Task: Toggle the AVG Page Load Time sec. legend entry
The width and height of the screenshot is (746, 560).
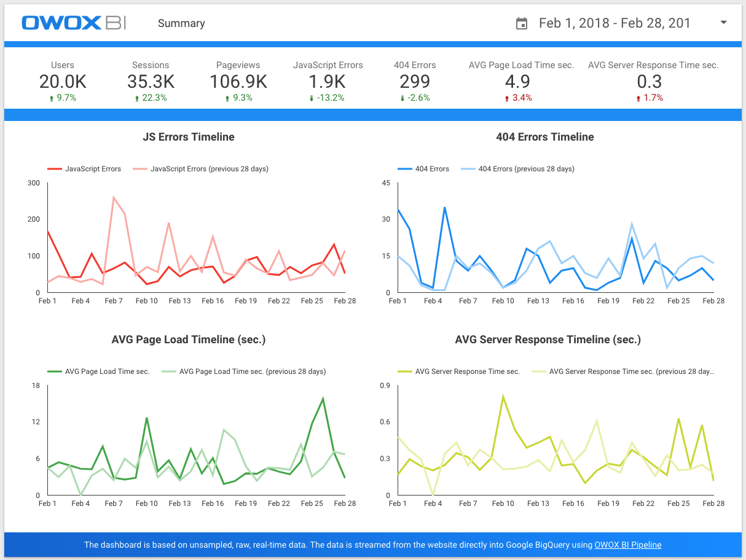Action: pyautogui.click(x=98, y=371)
